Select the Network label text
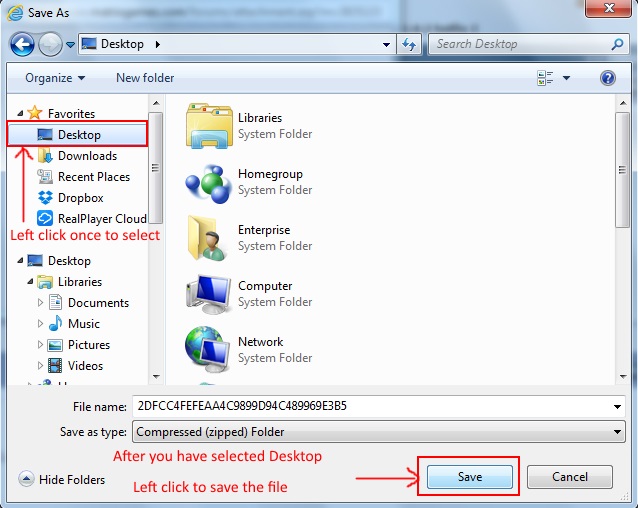The image size is (638, 508). (x=260, y=342)
